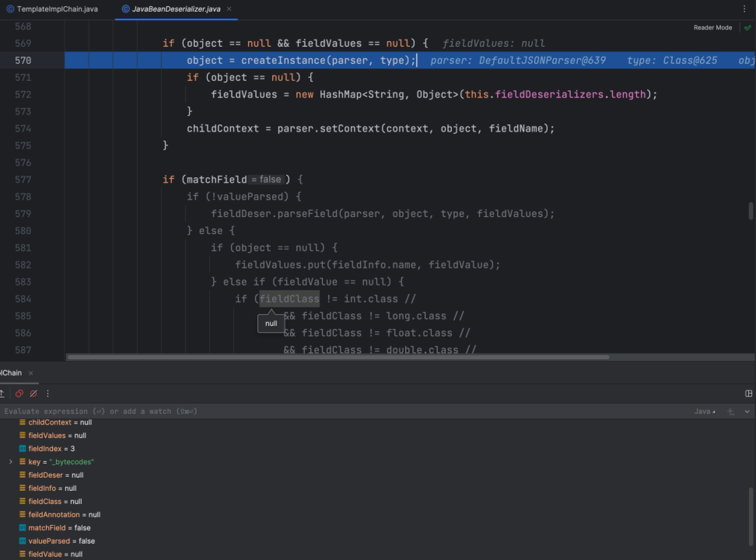Click long.class on line 585
756x560 pixels.
coord(416,316)
